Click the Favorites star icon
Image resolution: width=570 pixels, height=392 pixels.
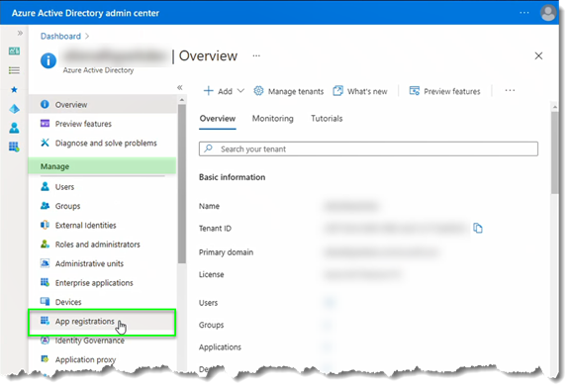coord(14,89)
